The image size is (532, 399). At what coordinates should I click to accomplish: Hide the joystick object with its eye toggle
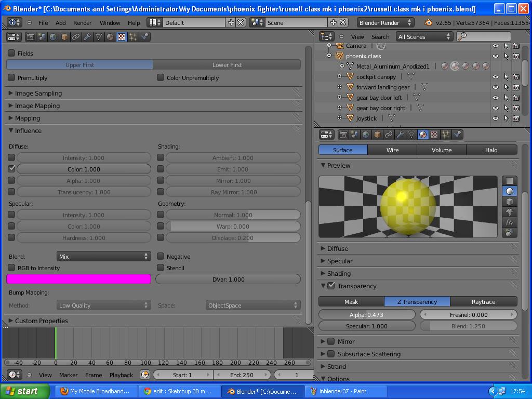(x=495, y=118)
